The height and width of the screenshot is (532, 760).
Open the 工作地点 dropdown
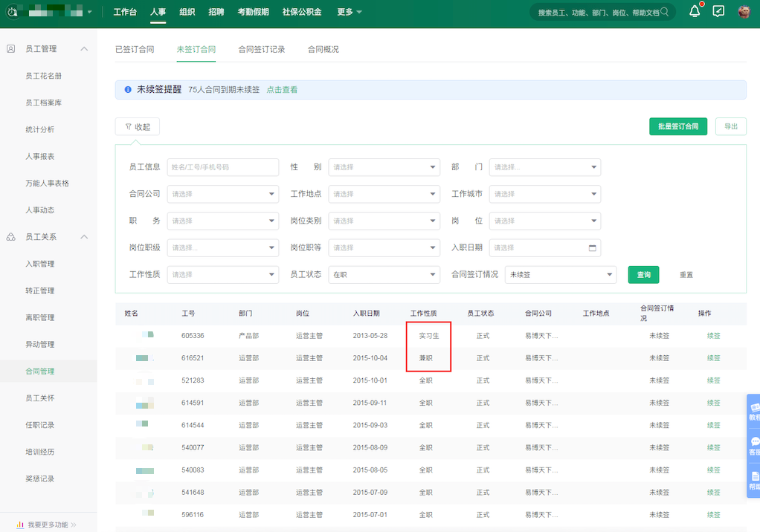coord(384,194)
